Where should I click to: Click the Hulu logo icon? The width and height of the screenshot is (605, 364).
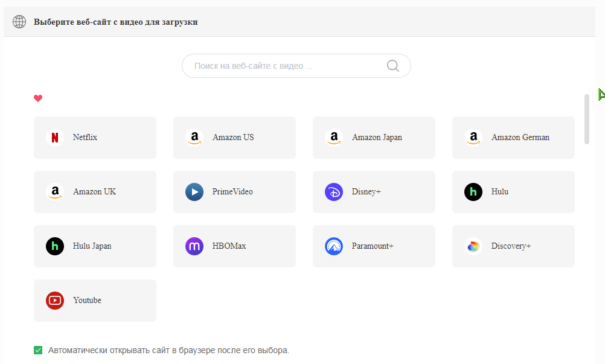[x=473, y=192]
